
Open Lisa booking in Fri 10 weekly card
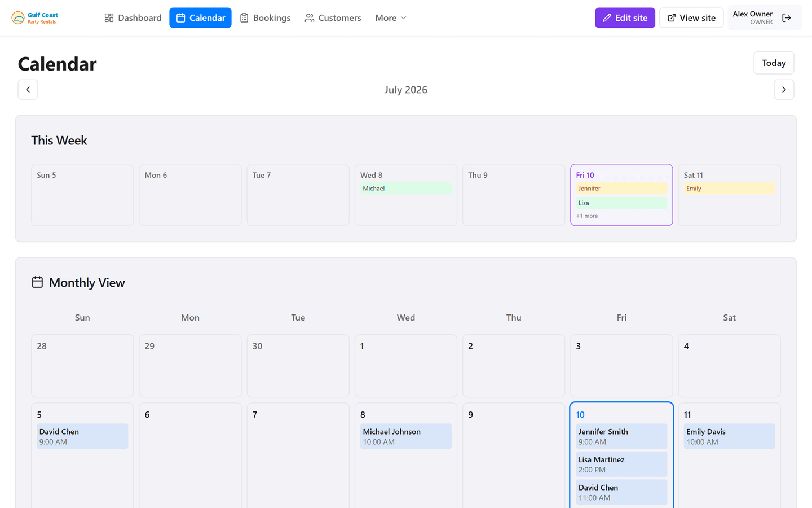click(621, 203)
